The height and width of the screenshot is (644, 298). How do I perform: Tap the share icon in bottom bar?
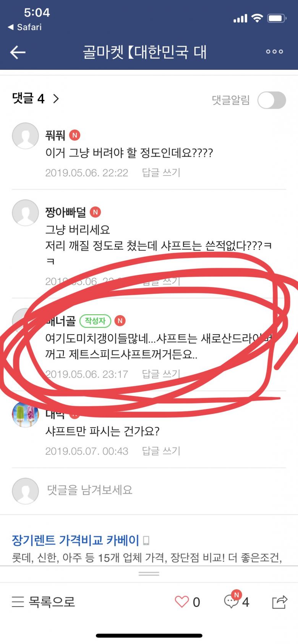pyautogui.click(x=279, y=602)
